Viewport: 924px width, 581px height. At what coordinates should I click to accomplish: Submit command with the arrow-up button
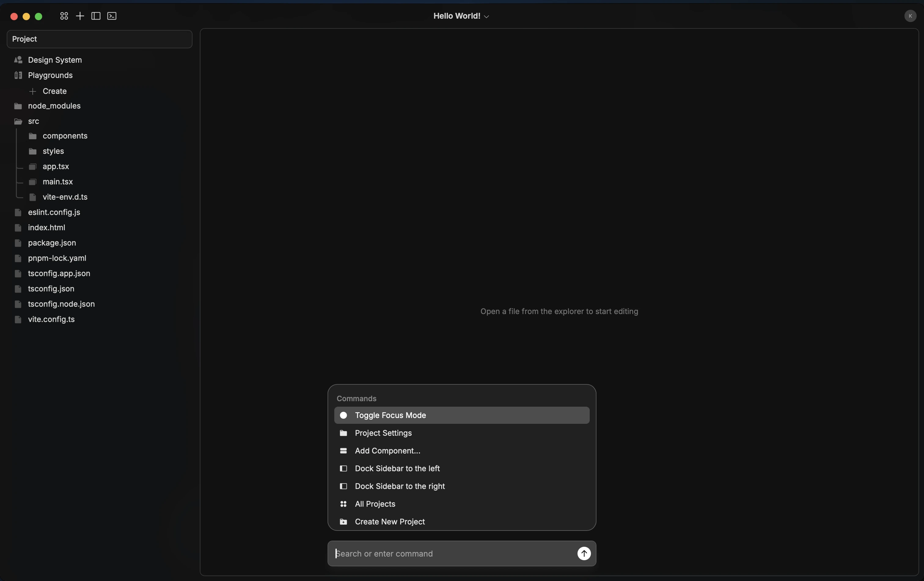pos(584,553)
